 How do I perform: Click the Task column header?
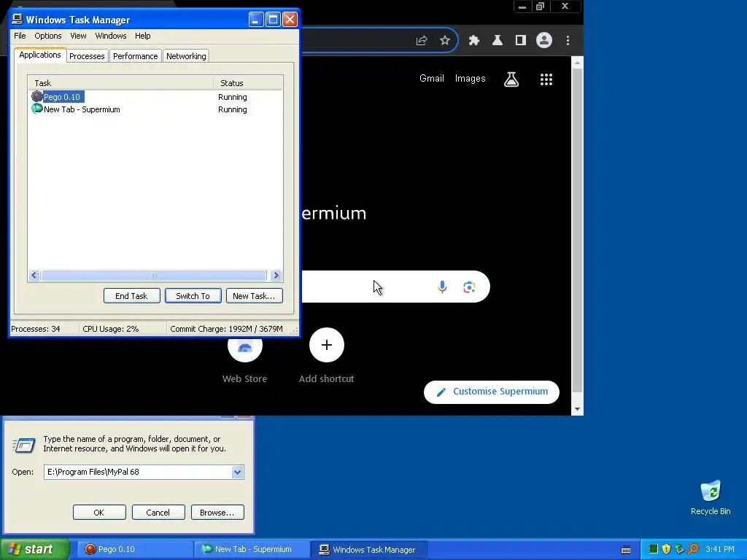(x=121, y=83)
